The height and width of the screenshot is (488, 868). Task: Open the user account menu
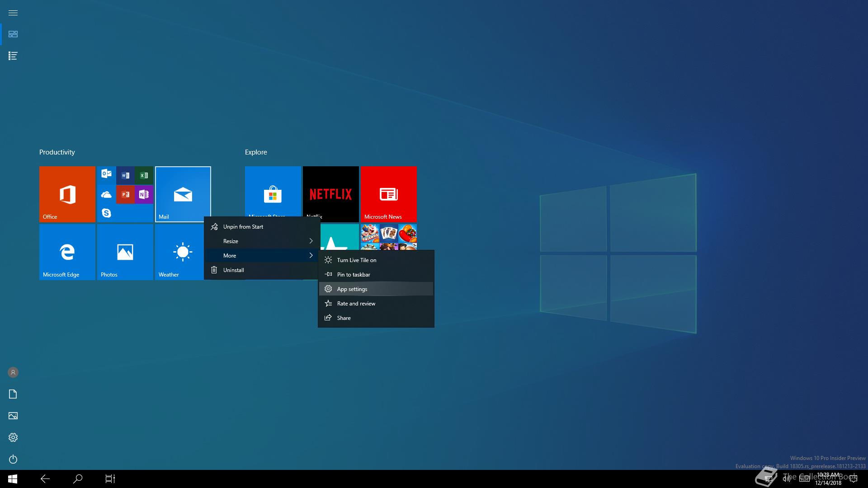[13, 372]
